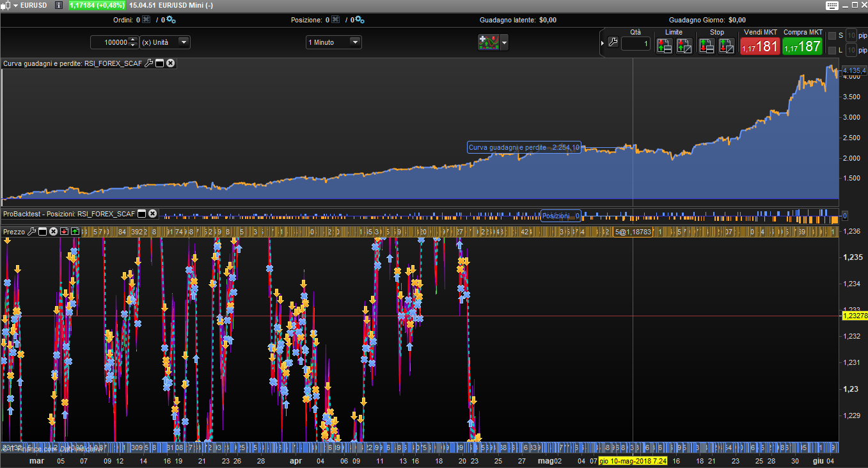The height and width of the screenshot is (468, 868).
Task: Click green up-arrow icon in Prezzo panel
Action: [x=75, y=231]
